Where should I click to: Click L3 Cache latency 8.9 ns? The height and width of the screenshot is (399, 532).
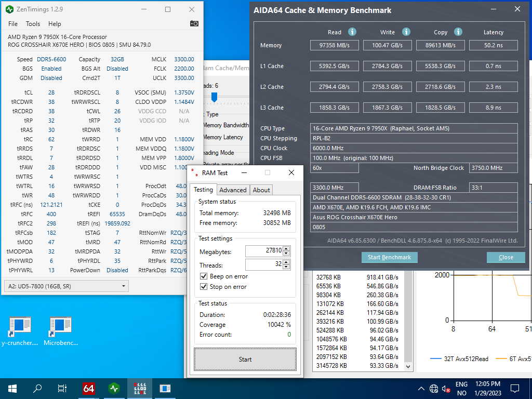point(494,108)
